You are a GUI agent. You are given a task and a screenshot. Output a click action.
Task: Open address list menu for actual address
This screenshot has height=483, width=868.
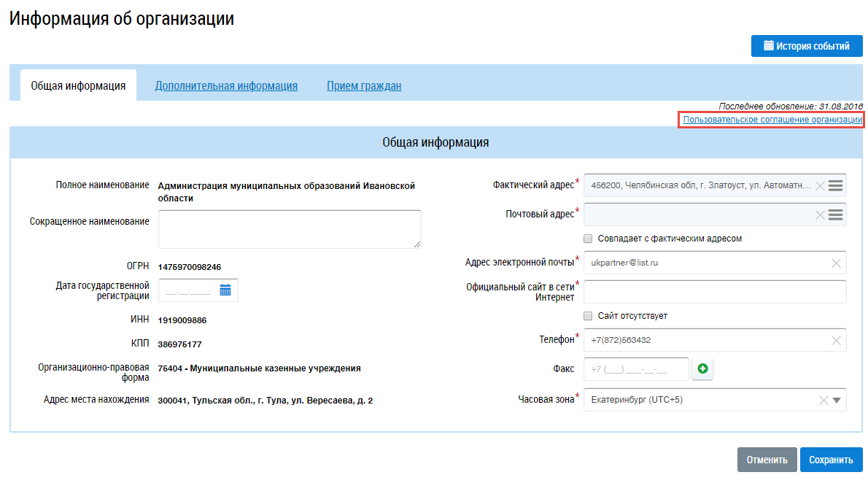[x=836, y=185]
